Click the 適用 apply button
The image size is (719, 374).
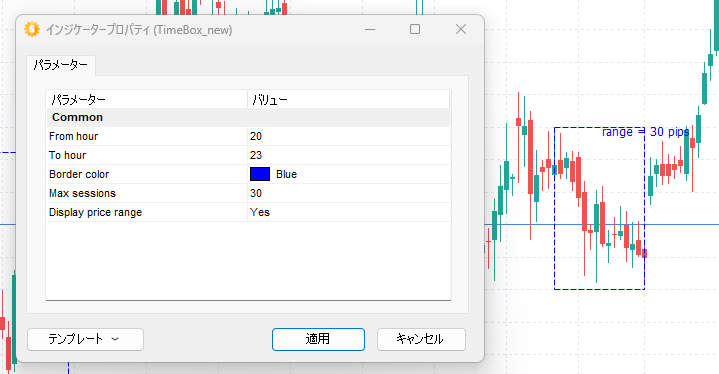[318, 339]
